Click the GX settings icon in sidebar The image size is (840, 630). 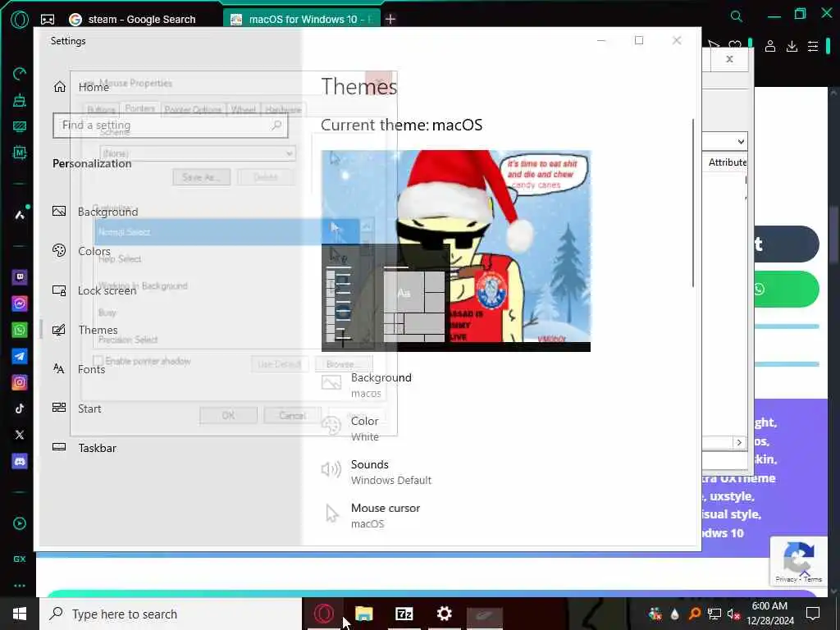point(20,559)
